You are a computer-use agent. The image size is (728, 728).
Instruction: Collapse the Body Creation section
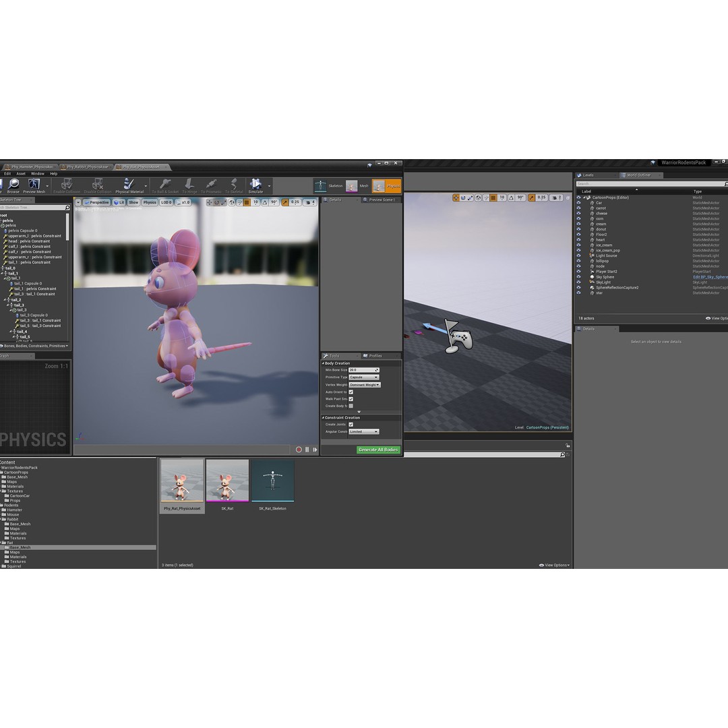(323, 363)
